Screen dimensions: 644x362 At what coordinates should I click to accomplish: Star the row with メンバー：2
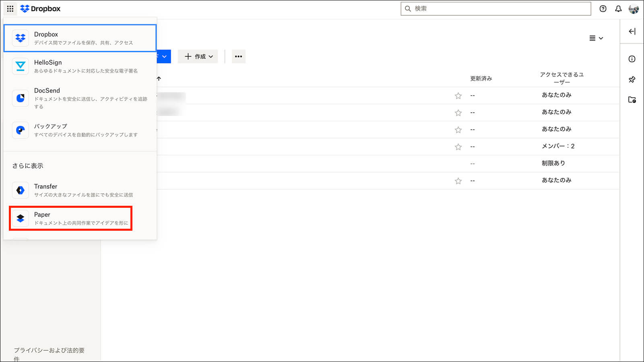click(x=458, y=147)
